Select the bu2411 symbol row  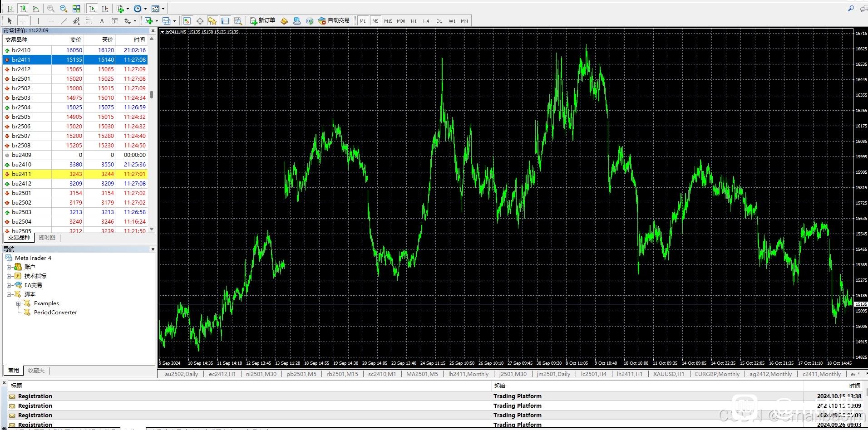pyautogui.click(x=75, y=174)
